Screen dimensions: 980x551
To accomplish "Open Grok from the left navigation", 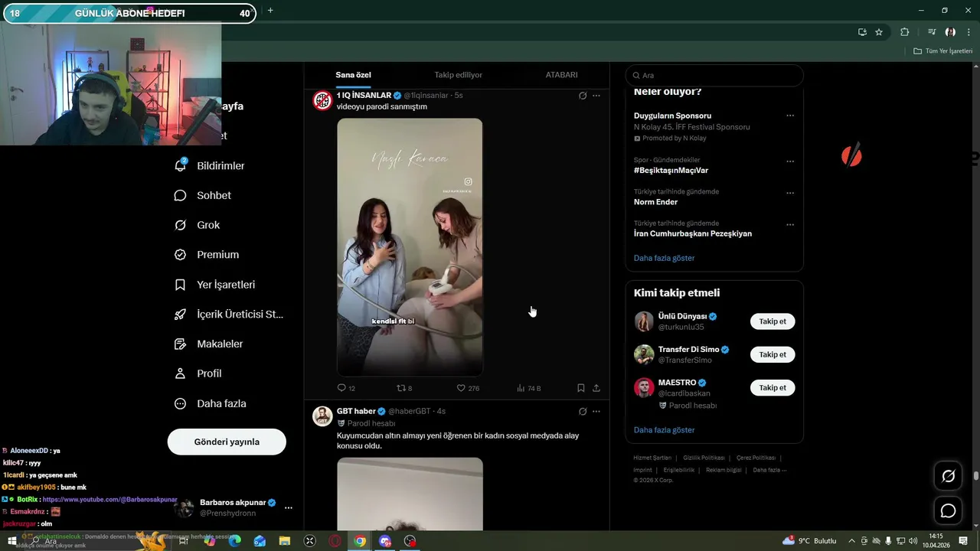I will pos(198,225).
